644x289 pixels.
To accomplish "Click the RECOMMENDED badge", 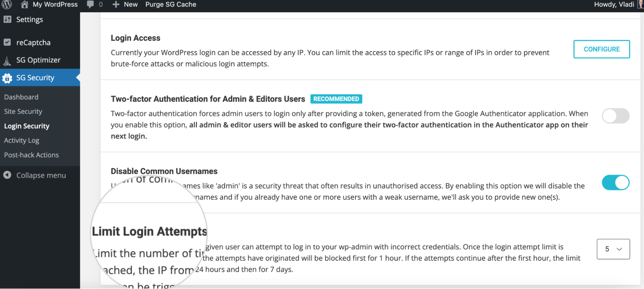I will click(336, 99).
